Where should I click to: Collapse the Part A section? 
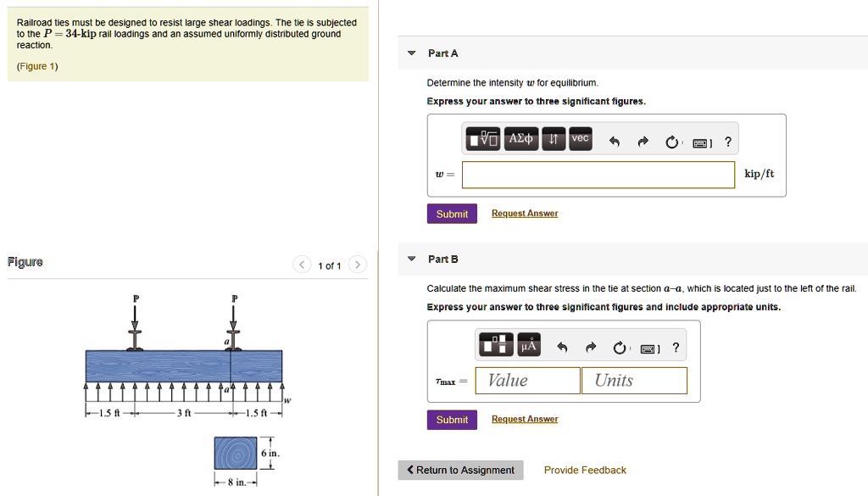point(411,53)
